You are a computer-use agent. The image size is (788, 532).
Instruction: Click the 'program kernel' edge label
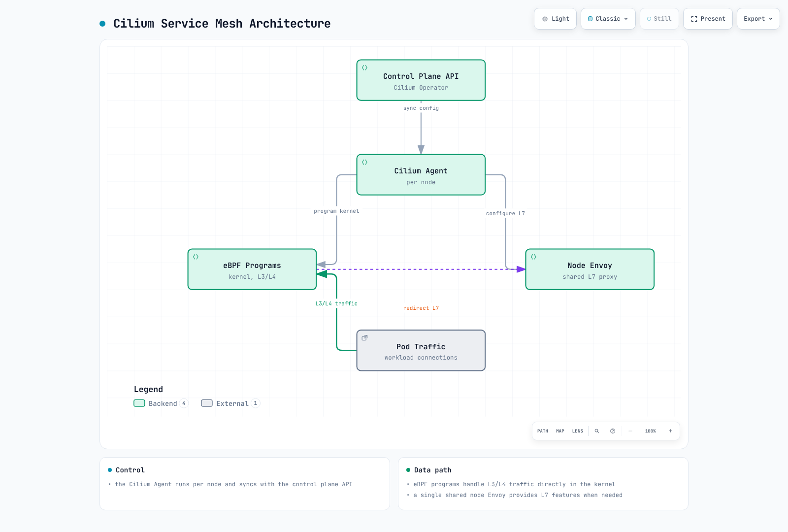pos(337,211)
